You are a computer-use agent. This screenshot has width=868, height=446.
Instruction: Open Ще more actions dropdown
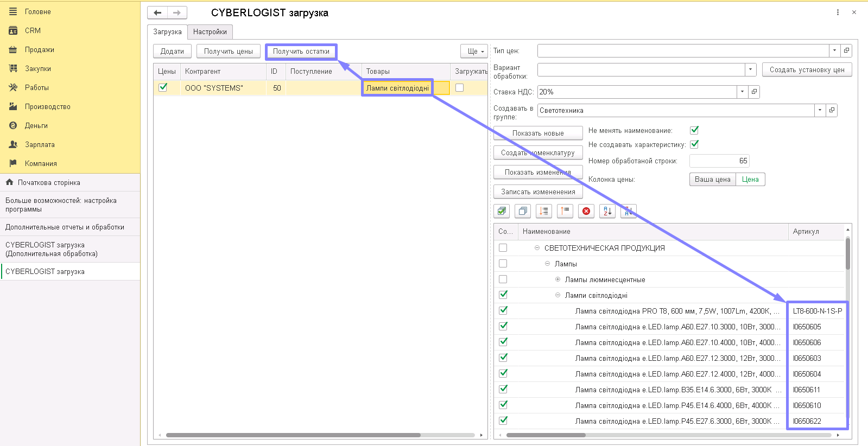click(474, 51)
